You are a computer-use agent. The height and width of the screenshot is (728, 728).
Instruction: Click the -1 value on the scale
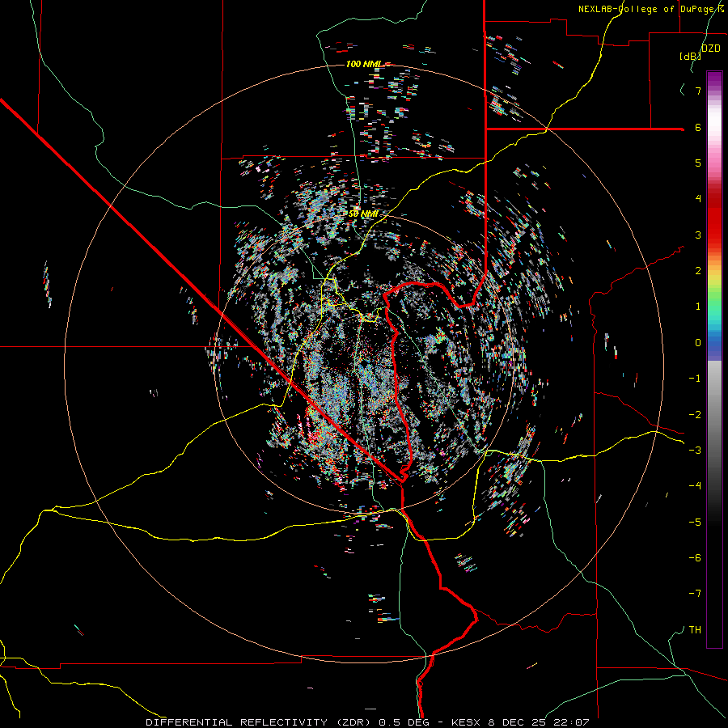695,379
